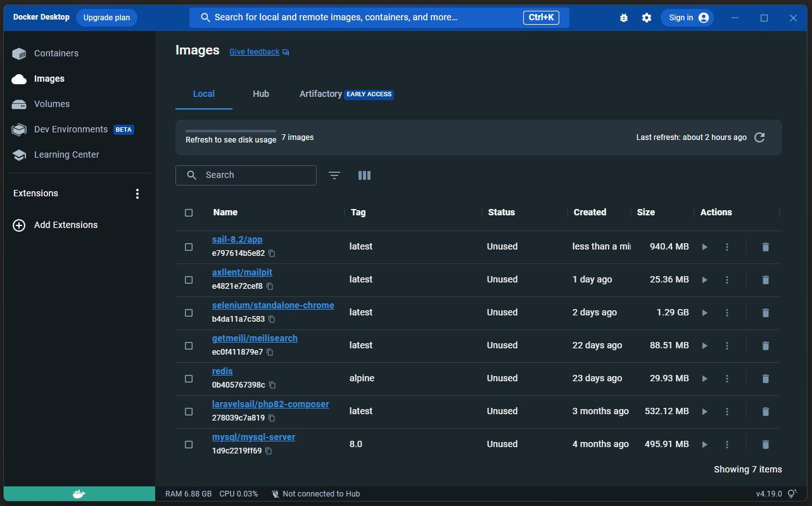Run the redis image with the play icon

704,378
